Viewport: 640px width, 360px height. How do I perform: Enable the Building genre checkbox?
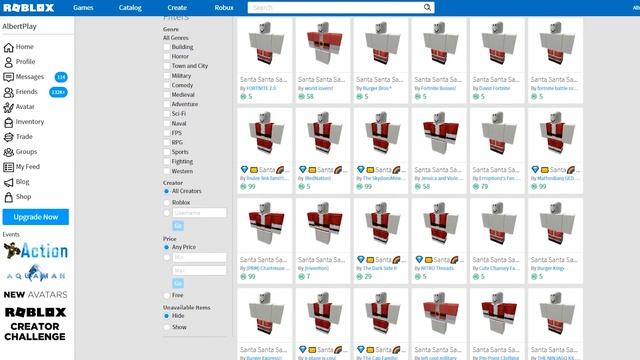167,47
